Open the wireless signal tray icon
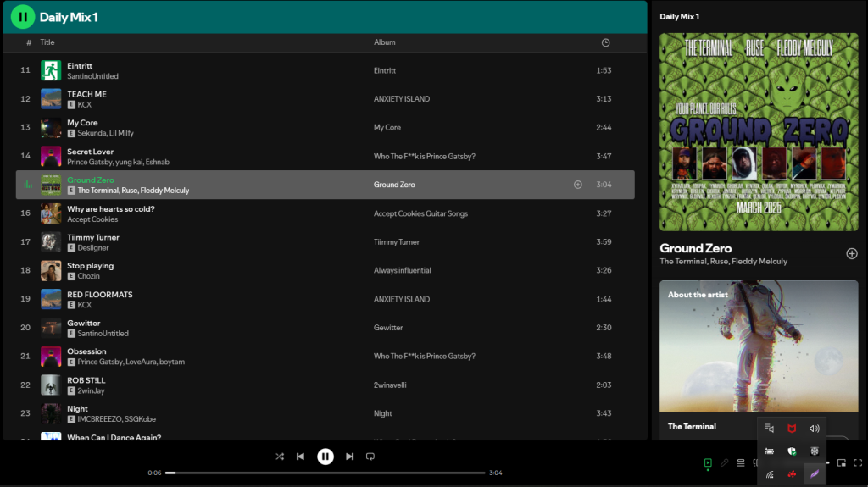Viewport: 868px width, 487px height. [770, 474]
